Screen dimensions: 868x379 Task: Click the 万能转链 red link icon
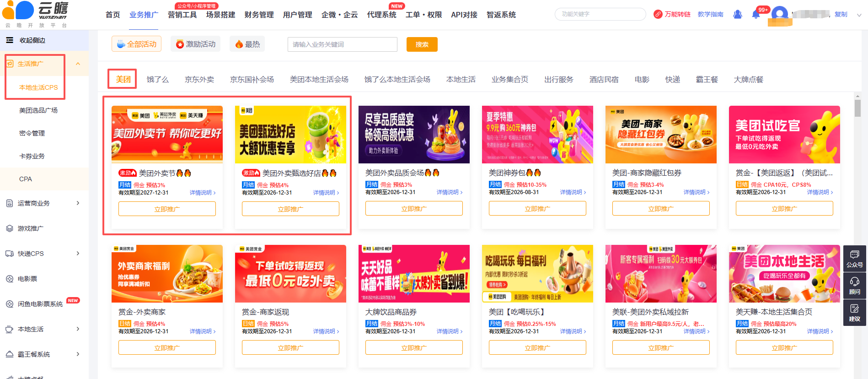click(x=658, y=14)
